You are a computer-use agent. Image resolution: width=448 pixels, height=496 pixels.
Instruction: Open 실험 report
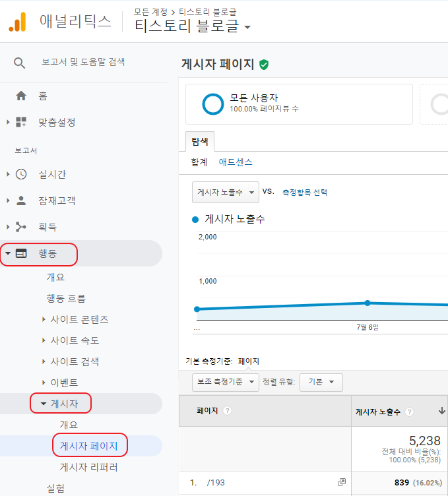[55, 488]
